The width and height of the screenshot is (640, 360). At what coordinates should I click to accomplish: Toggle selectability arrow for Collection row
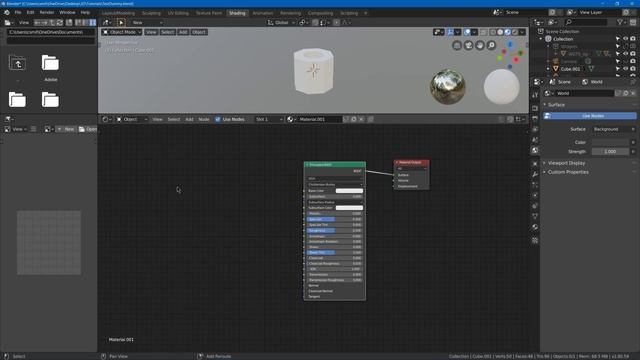pos(618,39)
